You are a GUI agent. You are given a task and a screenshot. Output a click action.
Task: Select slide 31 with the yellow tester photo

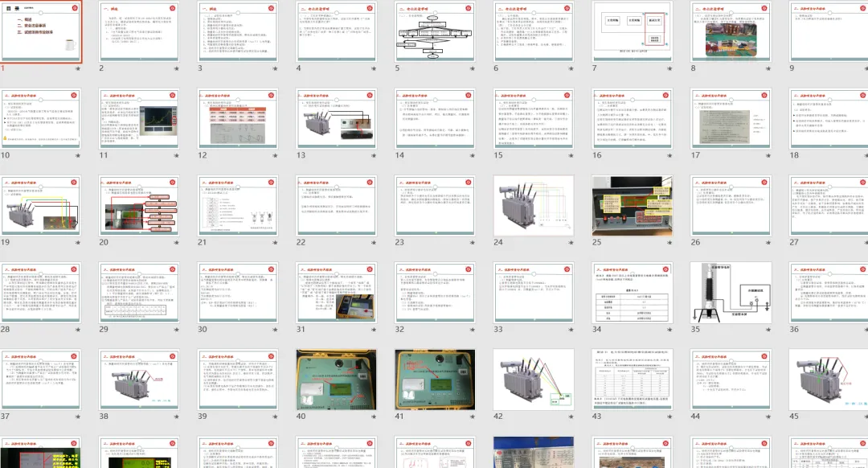[x=337, y=293]
